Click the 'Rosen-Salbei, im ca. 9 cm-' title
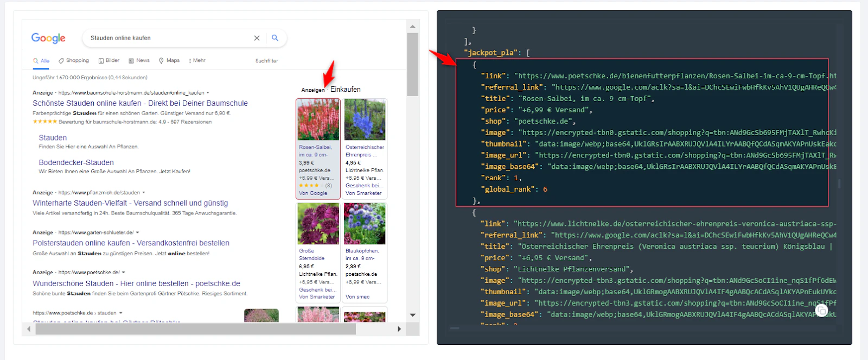Viewport: 868px width, 360px height. [x=315, y=151]
